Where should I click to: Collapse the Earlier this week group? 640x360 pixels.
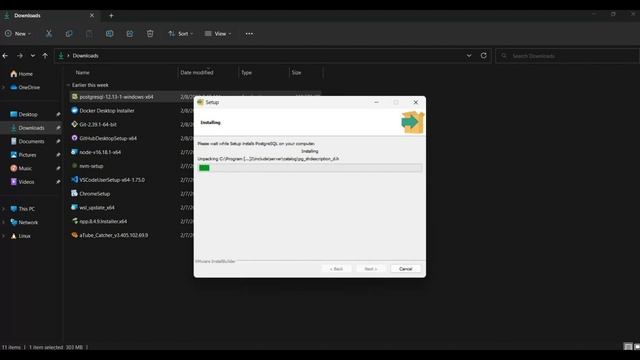click(x=68, y=85)
